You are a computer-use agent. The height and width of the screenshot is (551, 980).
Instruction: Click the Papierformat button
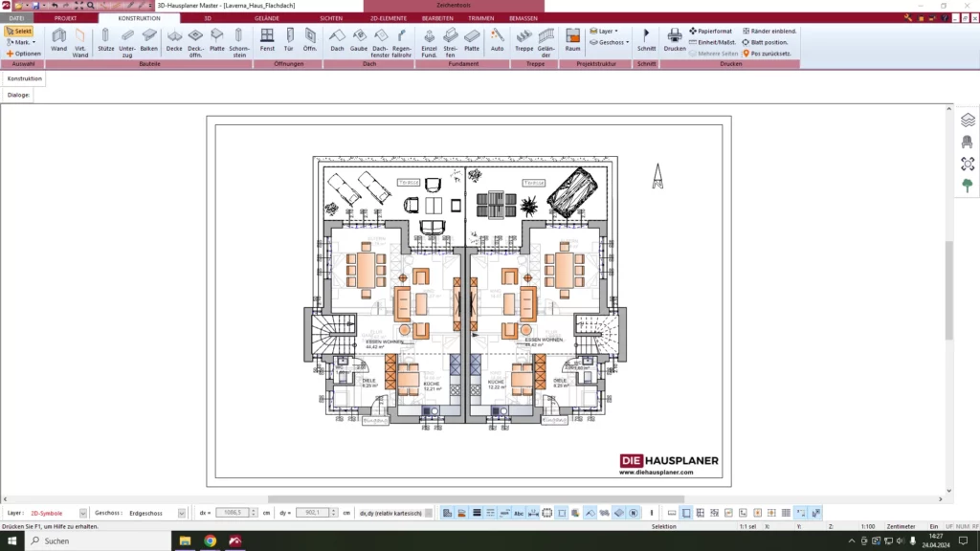pos(711,31)
